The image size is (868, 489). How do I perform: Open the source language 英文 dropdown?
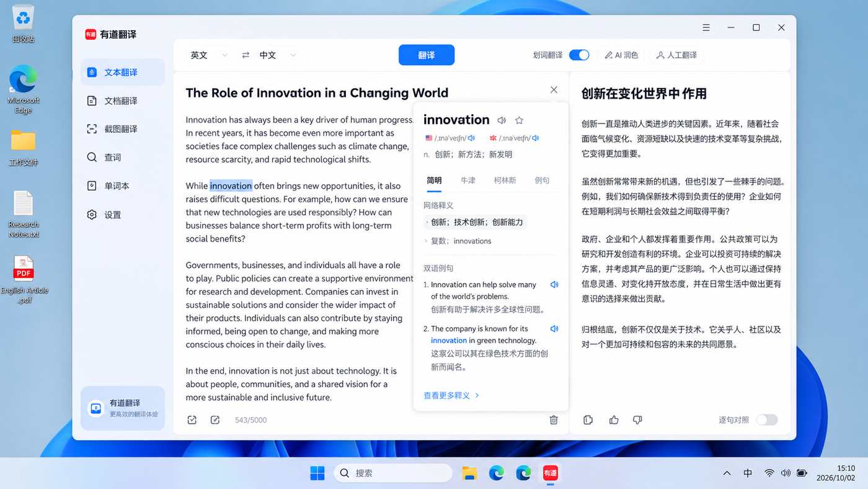209,55
